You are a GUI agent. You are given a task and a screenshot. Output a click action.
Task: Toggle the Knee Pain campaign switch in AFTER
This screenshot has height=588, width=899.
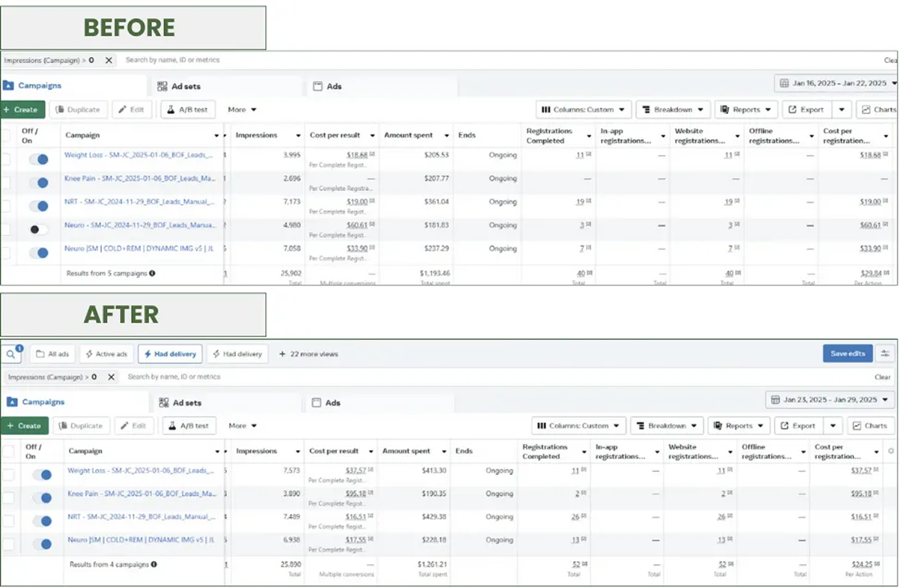[x=42, y=497]
